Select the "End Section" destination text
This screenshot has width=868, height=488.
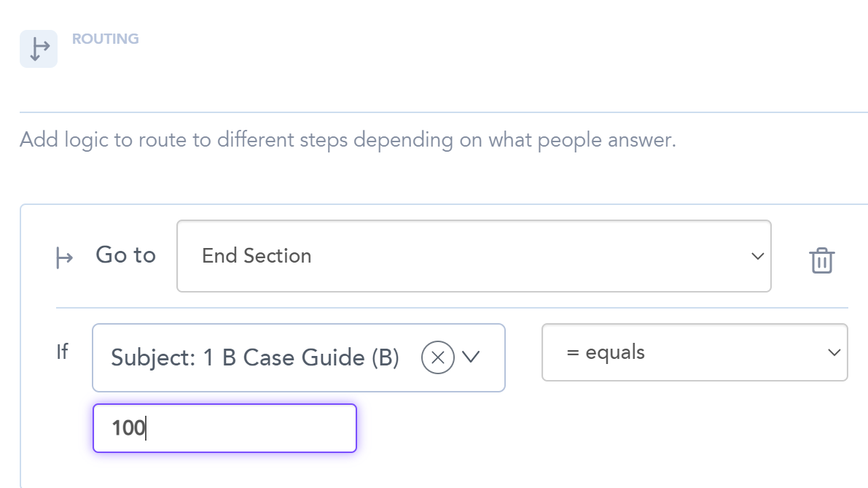(x=257, y=256)
